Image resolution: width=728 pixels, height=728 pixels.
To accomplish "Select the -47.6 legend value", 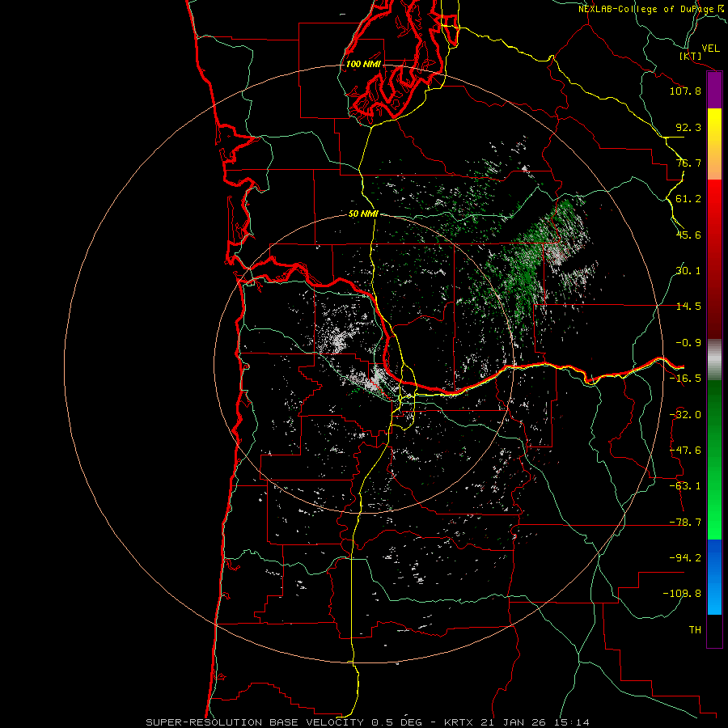I will [x=685, y=451].
